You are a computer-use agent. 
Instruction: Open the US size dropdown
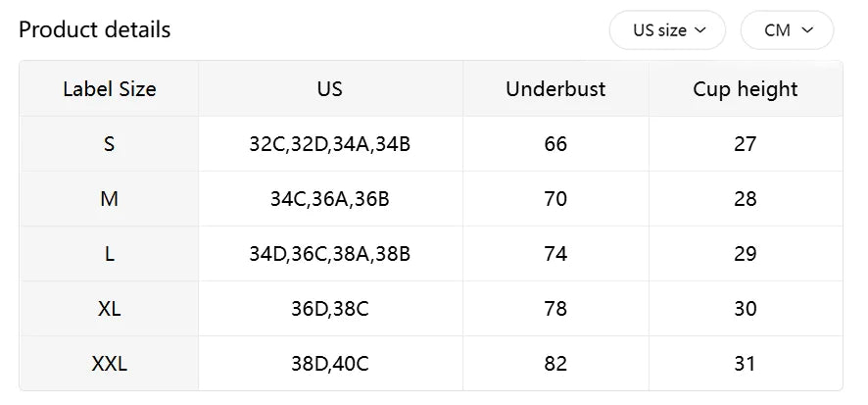click(x=668, y=30)
